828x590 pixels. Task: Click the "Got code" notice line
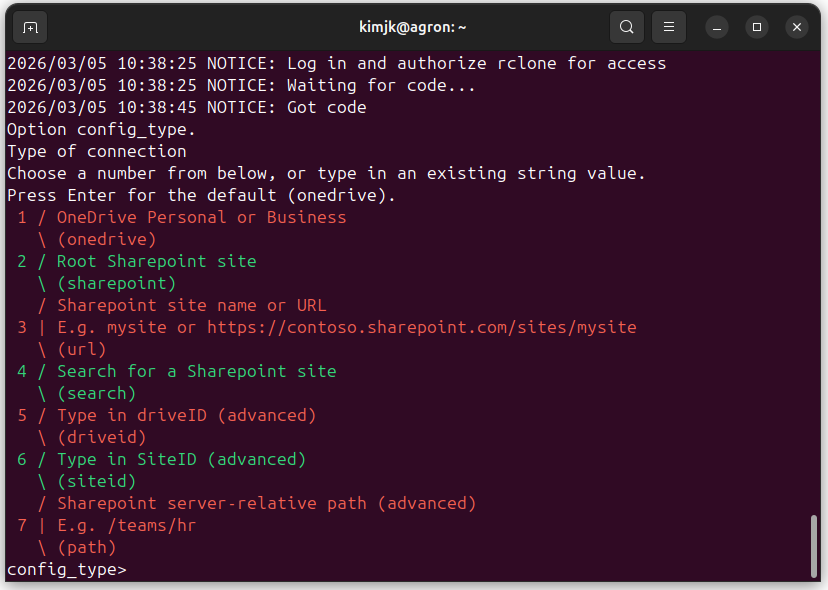(186, 107)
